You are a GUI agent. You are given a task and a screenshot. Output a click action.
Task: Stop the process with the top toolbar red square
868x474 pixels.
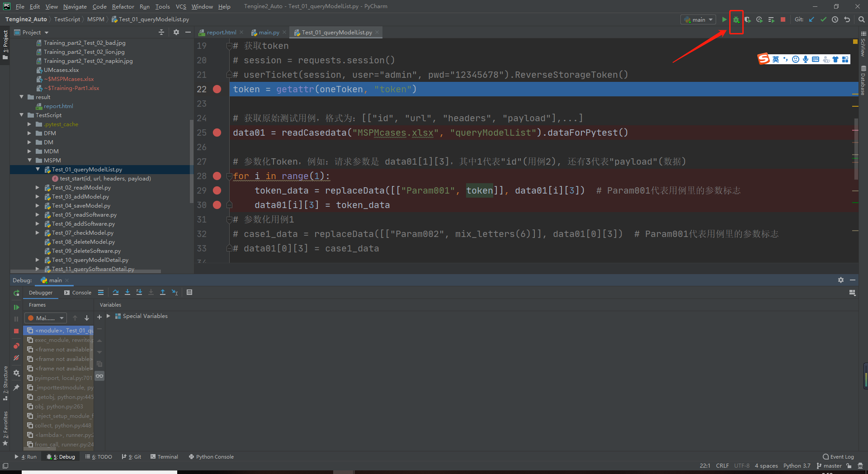783,19
